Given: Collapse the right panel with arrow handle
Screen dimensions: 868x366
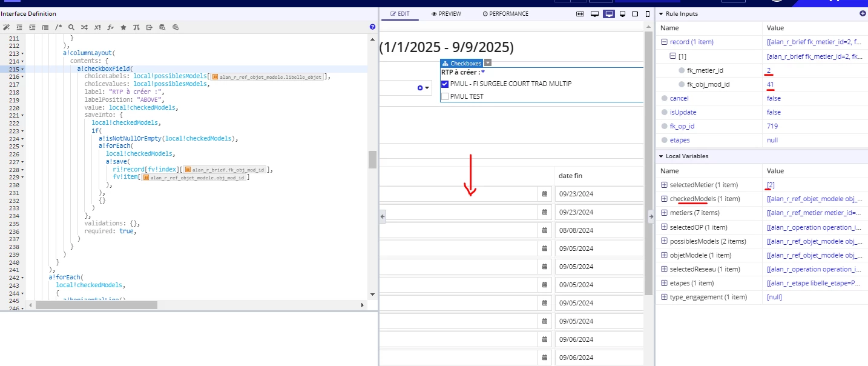Looking at the screenshot, I should 651,216.
